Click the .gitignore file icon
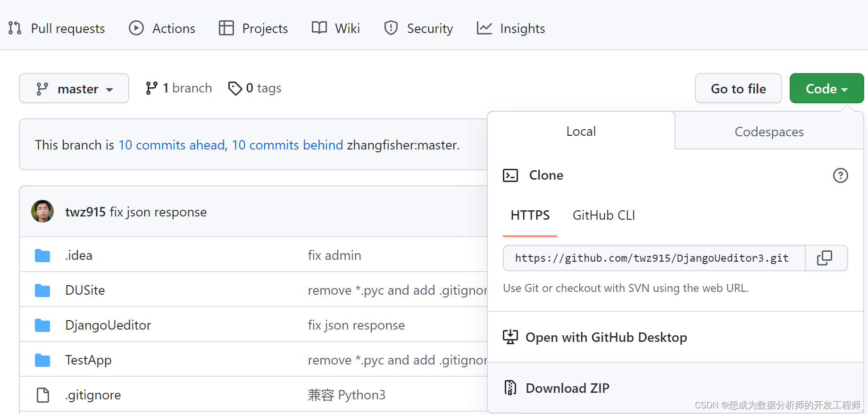 (x=43, y=395)
